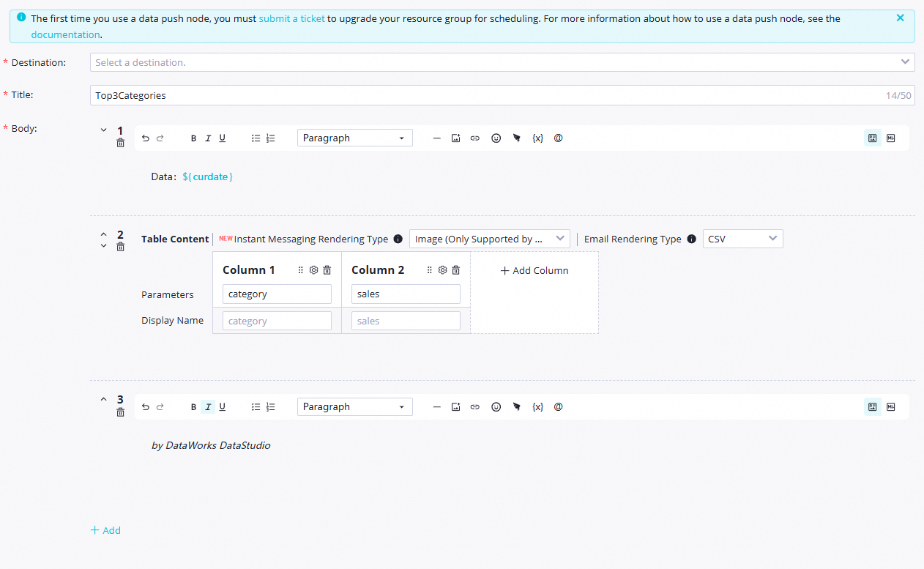Viewport: 924px width, 569px height.
Task: Insert variable {x} in section 1
Action: point(538,138)
